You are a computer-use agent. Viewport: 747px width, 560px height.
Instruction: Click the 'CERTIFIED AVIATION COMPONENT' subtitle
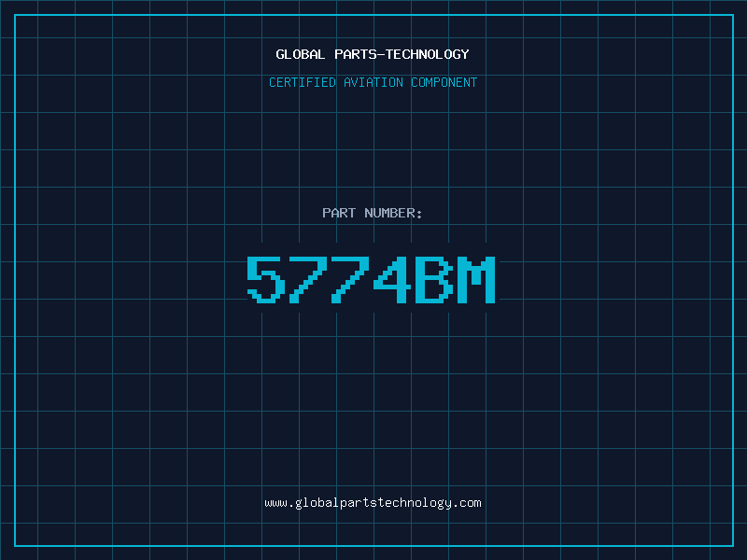tap(373, 82)
